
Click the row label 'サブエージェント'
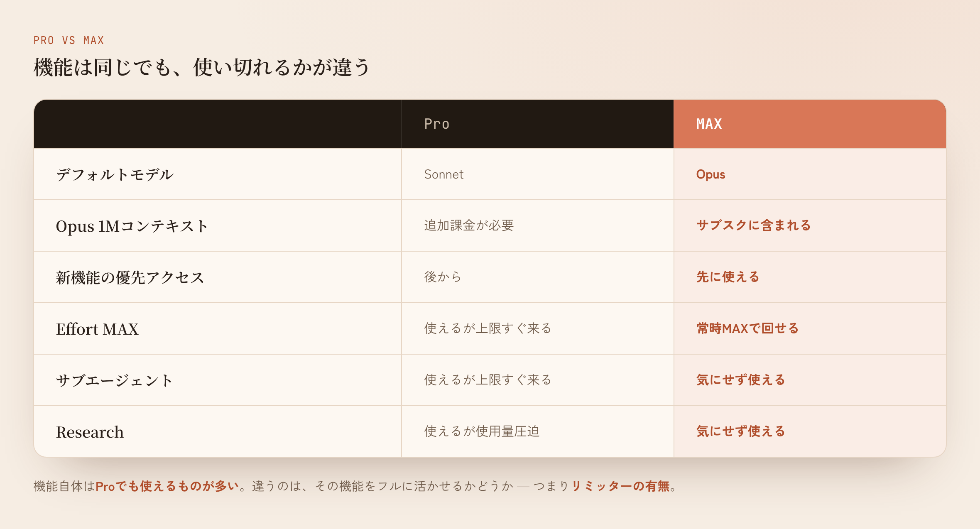pos(114,380)
